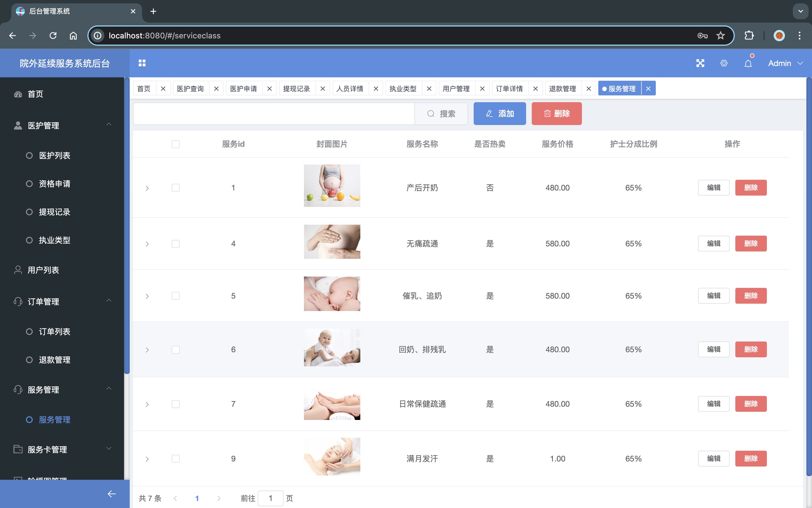Screen dimensions: 812x508
Task: Delete the 无痛疏通 service row
Action: tap(751, 244)
